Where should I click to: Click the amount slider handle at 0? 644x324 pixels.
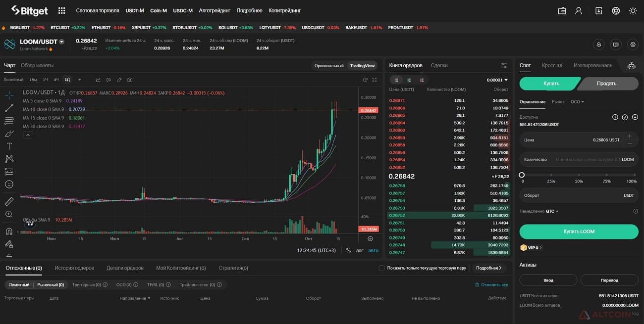(x=522, y=175)
